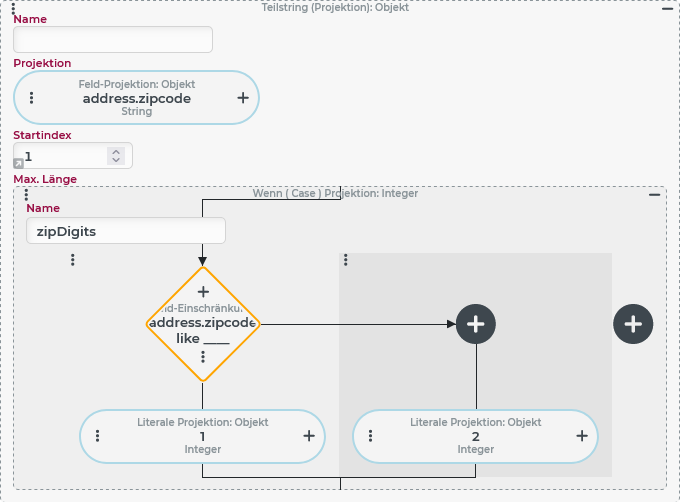Click the small arrow icon beside Startindex

[18, 162]
